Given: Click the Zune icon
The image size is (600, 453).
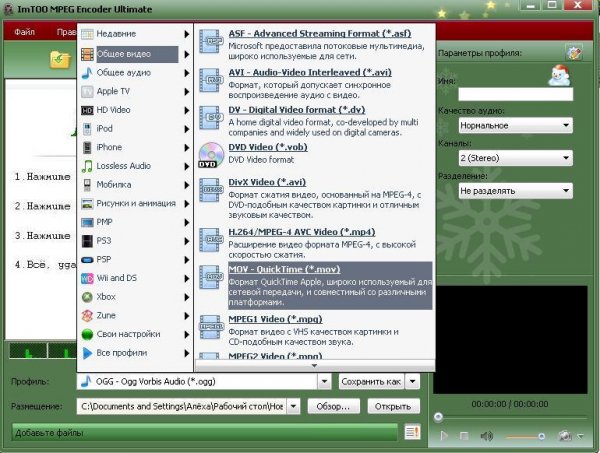Looking at the screenshot, I should [87, 316].
